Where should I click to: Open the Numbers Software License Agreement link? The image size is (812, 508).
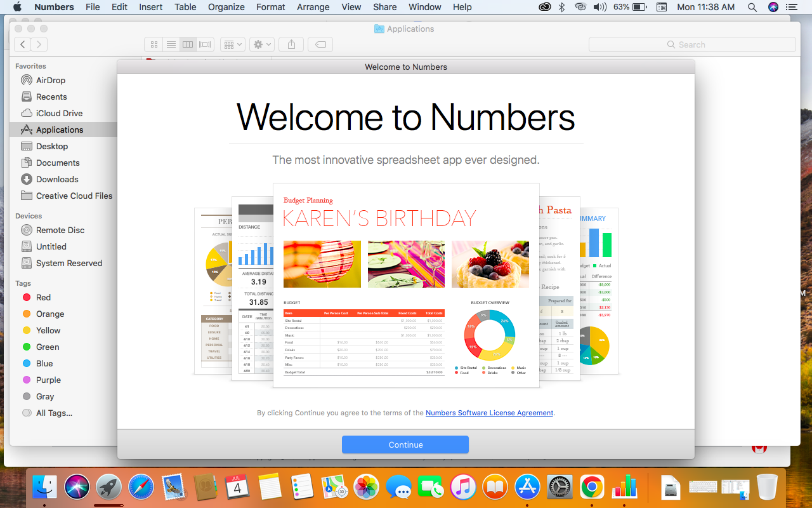pos(489,413)
